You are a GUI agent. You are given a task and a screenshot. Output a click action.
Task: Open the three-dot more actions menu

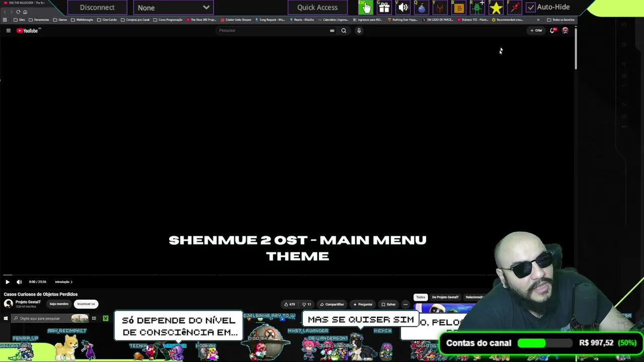pos(406,304)
